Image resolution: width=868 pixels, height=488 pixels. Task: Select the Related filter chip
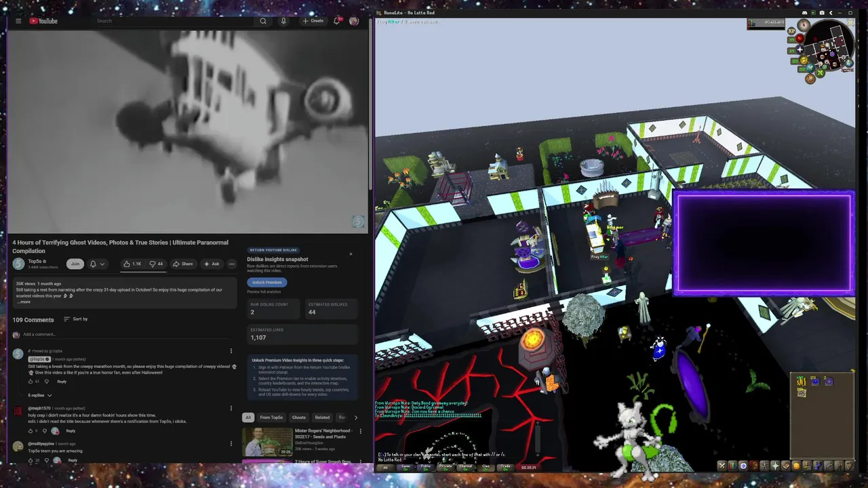point(322,418)
